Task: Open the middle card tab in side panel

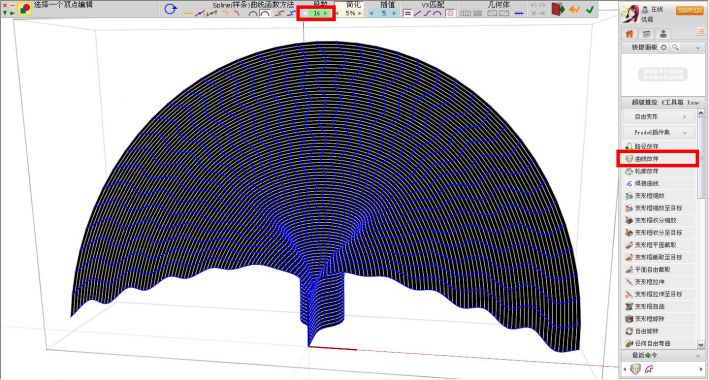Action: (x=646, y=34)
